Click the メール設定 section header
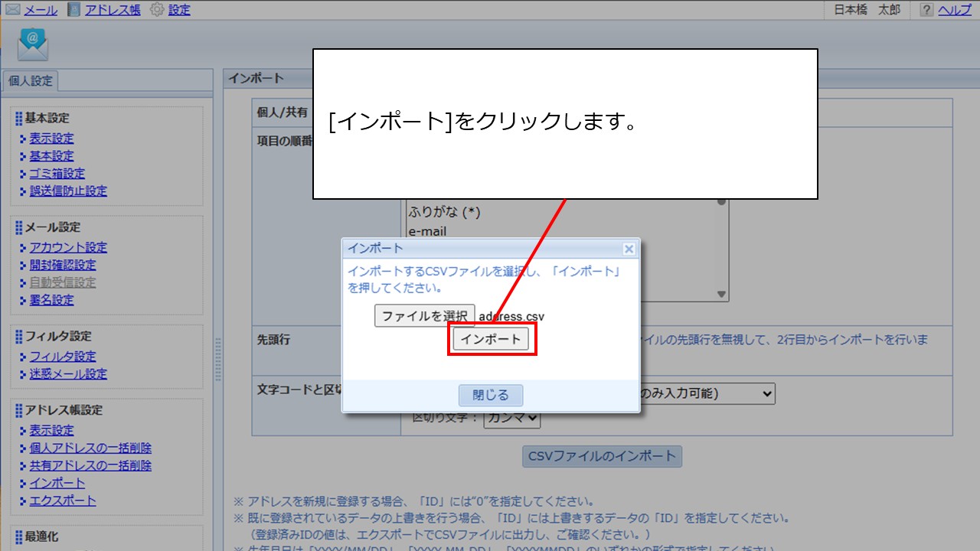This screenshot has height=551, width=980. point(53,227)
